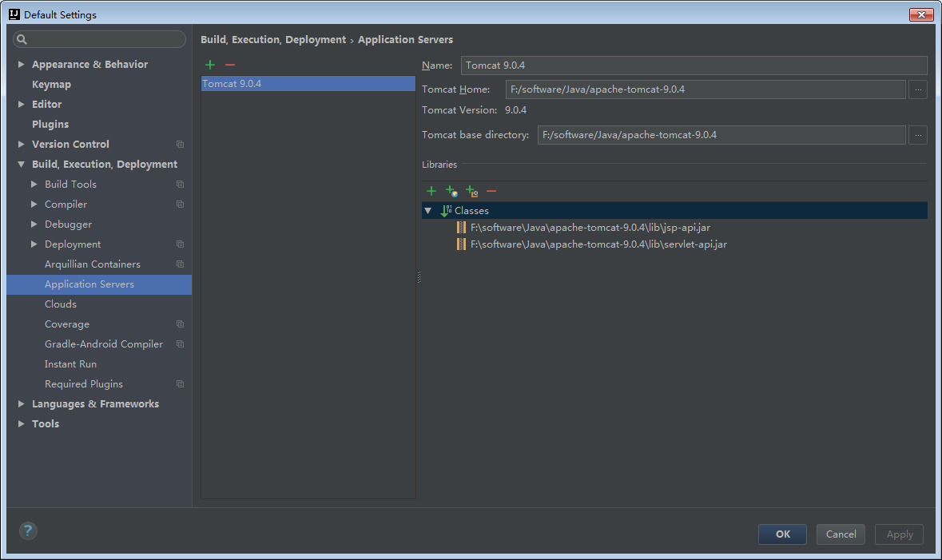Open the help question mark button
The image size is (942, 560).
click(28, 530)
